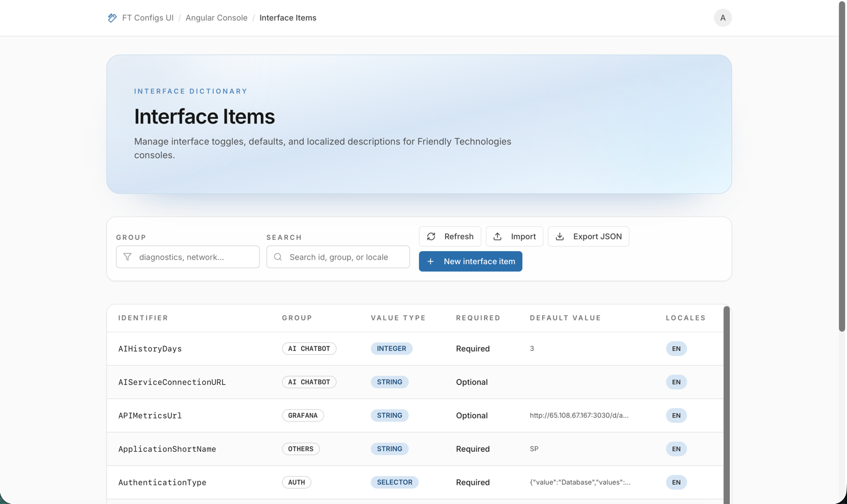Click the Import button
This screenshot has width=847, height=504.
pyautogui.click(x=514, y=236)
